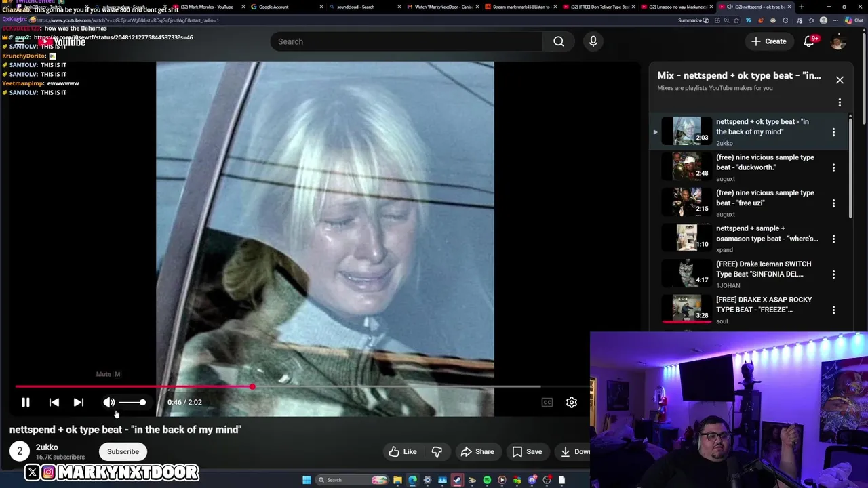
Task: Open a new browser tab
Action: [x=802, y=7]
